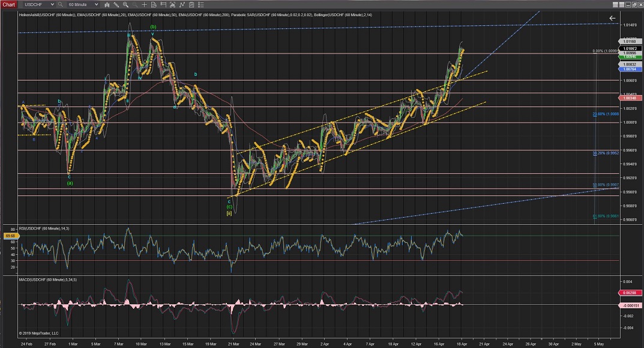Click the 1.0000'0 price axis label
Image resolution: width=644 pixels, height=348 pixels.
pyautogui.click(x=630, y=122)
